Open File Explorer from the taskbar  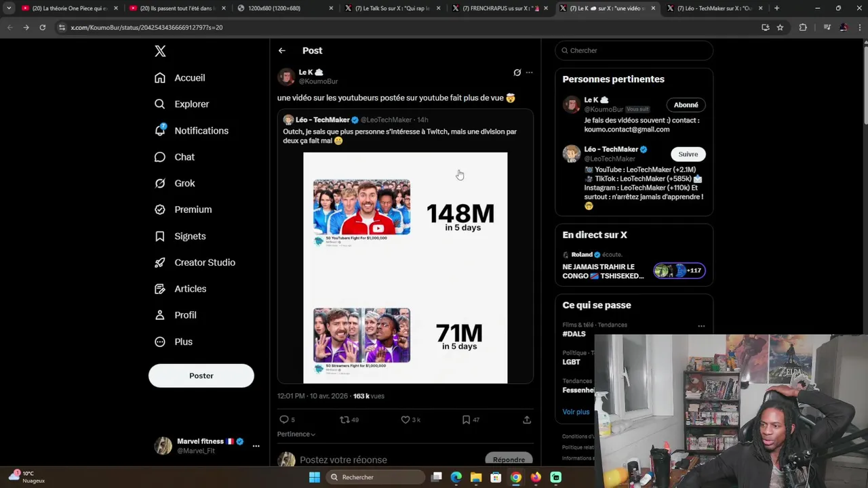(476, 477)
